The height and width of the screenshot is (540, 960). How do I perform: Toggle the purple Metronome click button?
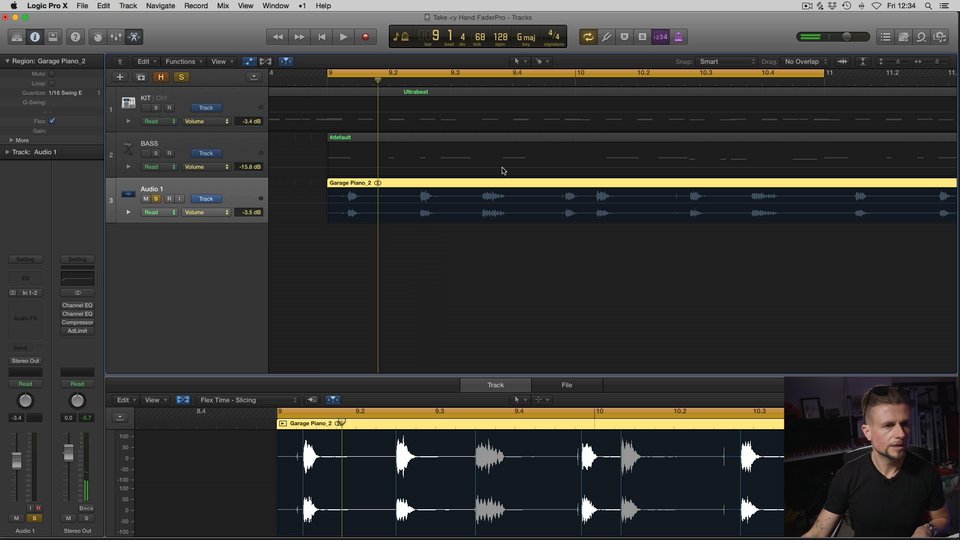[678, 37]
